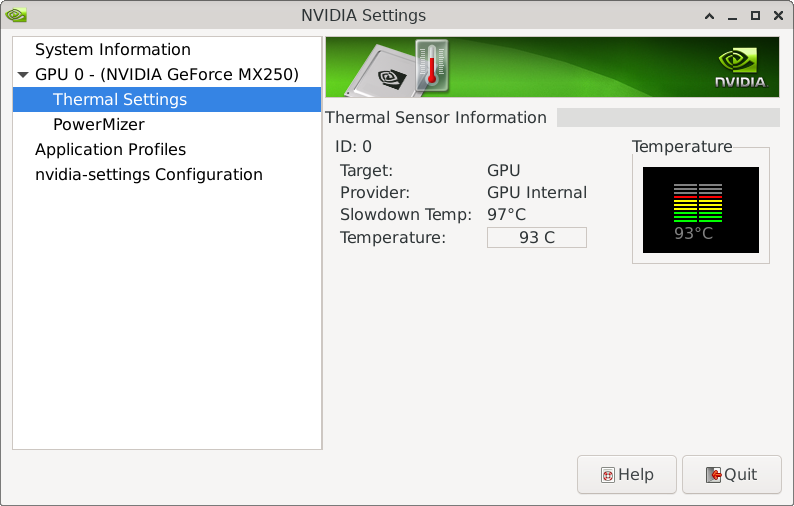Click the Temperature field showing 93 C

click(536, 238)
